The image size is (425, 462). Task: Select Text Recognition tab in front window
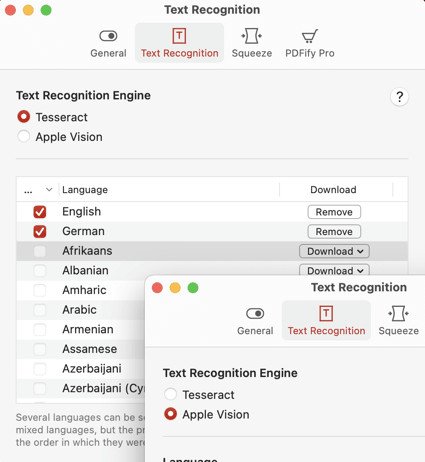coord(326,321)
